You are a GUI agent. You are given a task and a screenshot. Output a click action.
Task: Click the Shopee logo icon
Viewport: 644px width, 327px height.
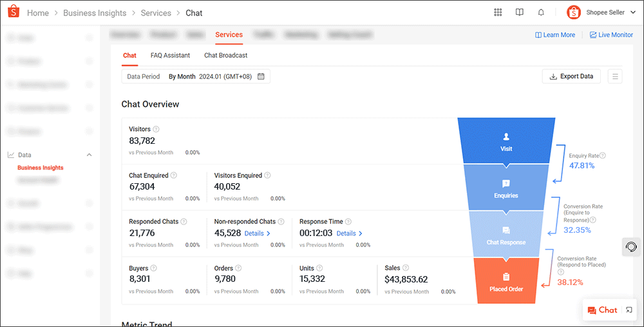click(13, 12)
